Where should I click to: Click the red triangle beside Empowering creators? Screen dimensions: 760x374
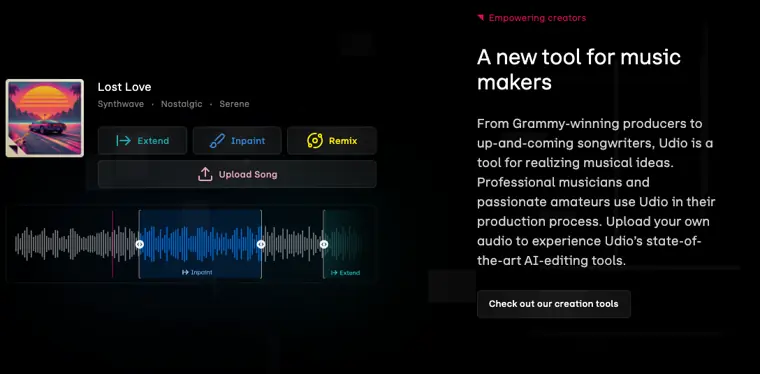click(x=481, y=18)
